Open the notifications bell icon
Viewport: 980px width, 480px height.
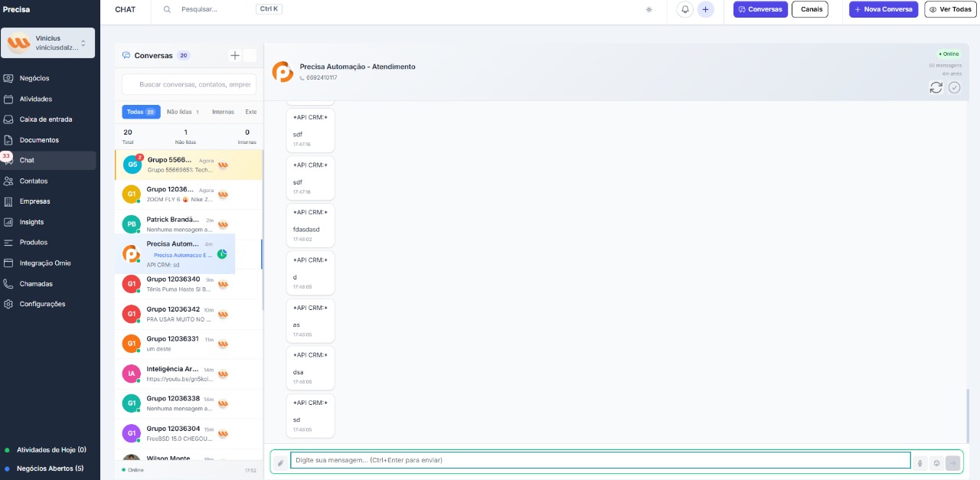(685, 9)
